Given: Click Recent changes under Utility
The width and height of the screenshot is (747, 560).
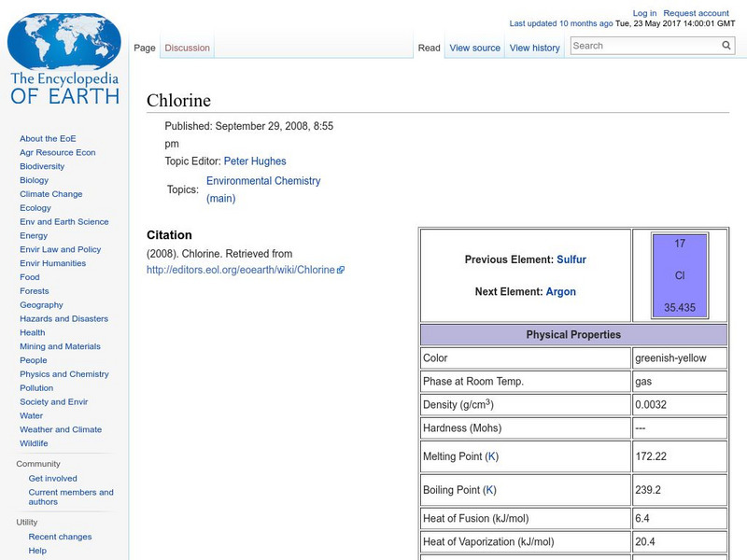Looking at the screenshot, I should 60,537.
